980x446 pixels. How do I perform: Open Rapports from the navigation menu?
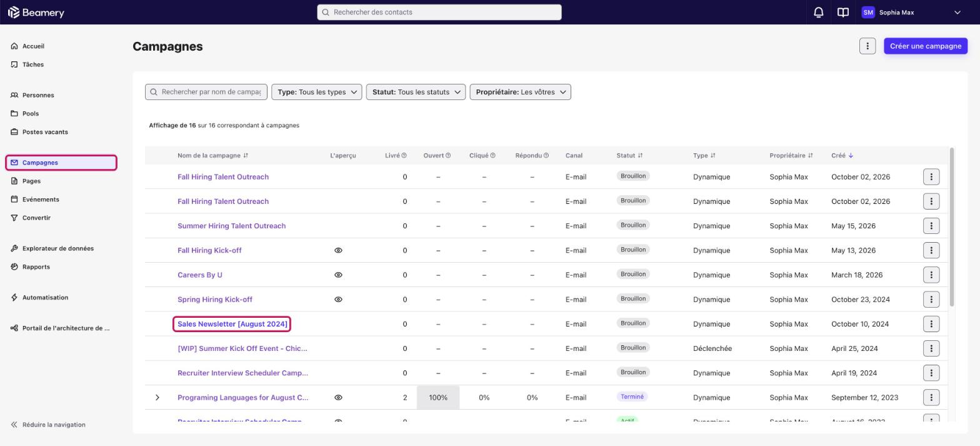pos(36,267)
